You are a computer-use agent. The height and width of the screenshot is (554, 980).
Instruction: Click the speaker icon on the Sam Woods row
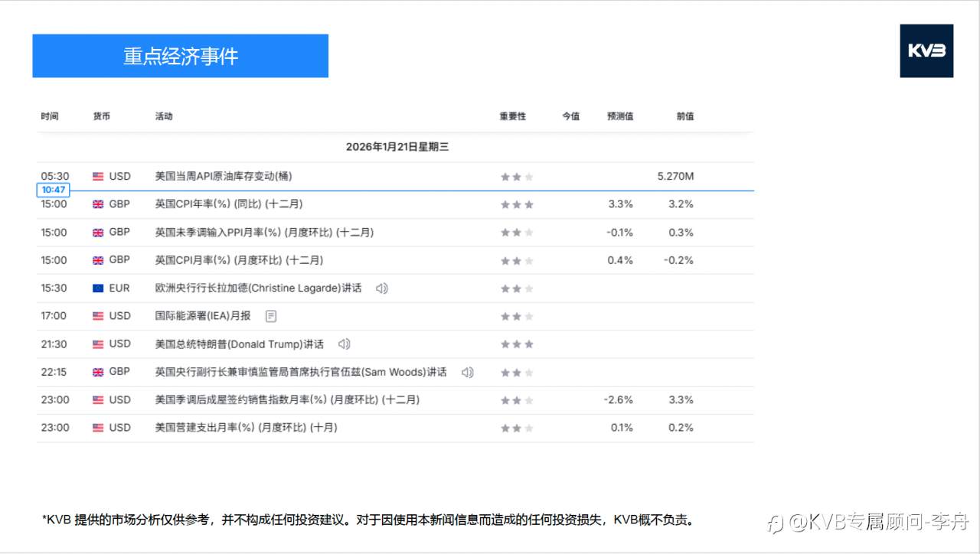[468, 373]
